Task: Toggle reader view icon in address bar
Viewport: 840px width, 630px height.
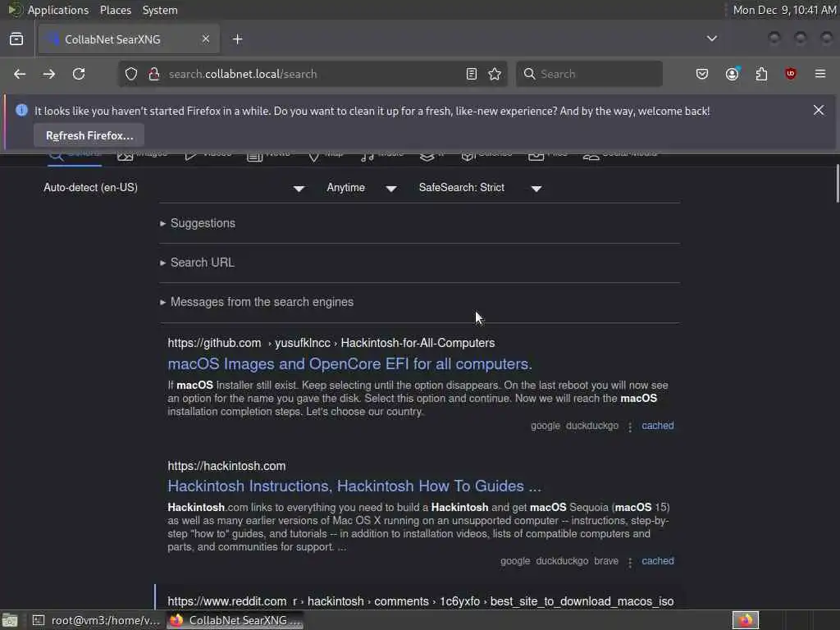Action: pyautogui.click(x=472, y=74)
